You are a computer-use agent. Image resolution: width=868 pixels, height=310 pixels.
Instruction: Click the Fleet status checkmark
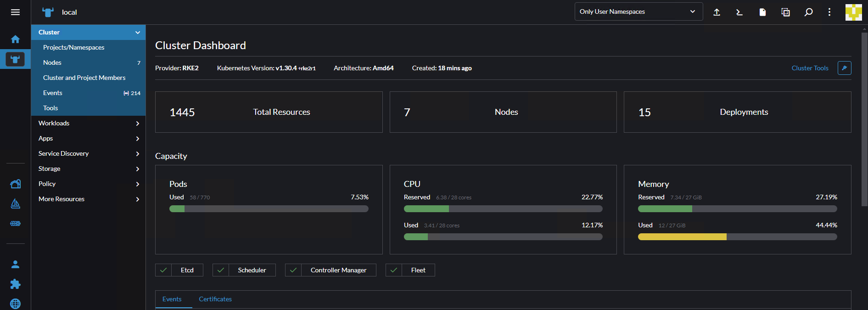[394, 270]
